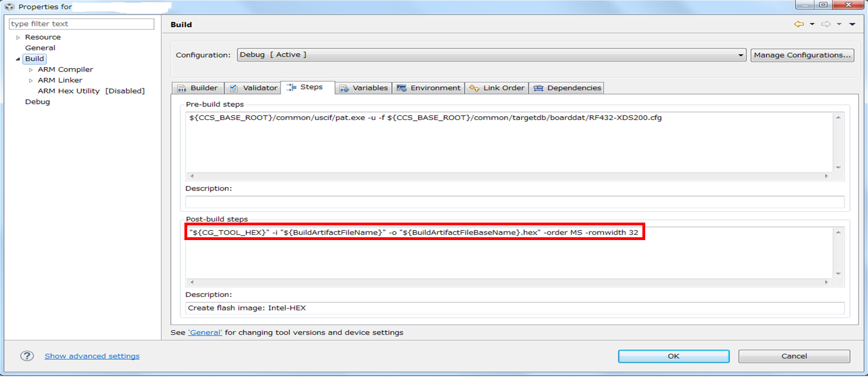
Task: Open the 'General' link
Action: point(205,332)
